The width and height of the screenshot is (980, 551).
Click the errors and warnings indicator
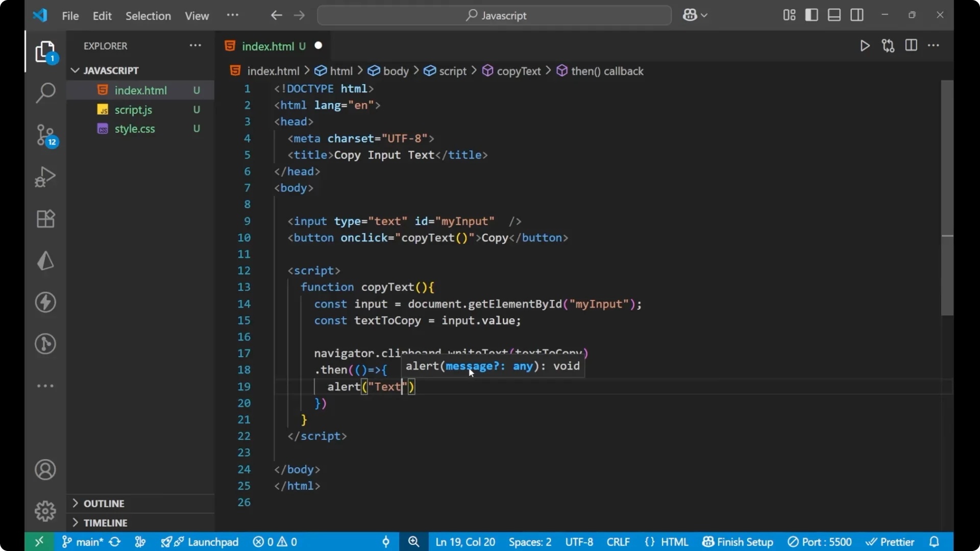(x=275, y=542)
